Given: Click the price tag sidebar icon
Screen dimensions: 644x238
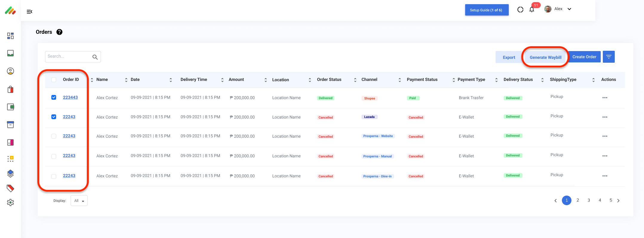Looking at the screenshot, I should point(10,188).
